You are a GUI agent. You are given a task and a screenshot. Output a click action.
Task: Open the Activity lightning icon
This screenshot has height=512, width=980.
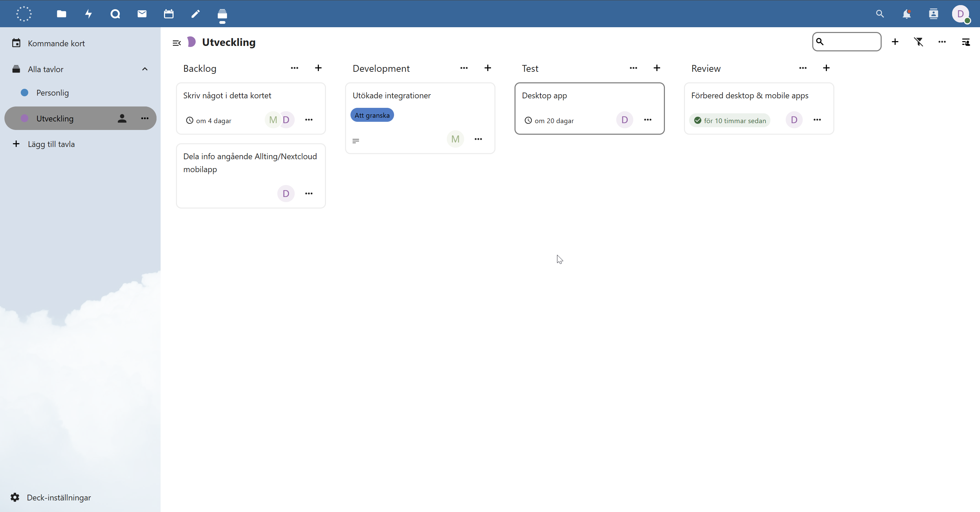tap(88, 14)
